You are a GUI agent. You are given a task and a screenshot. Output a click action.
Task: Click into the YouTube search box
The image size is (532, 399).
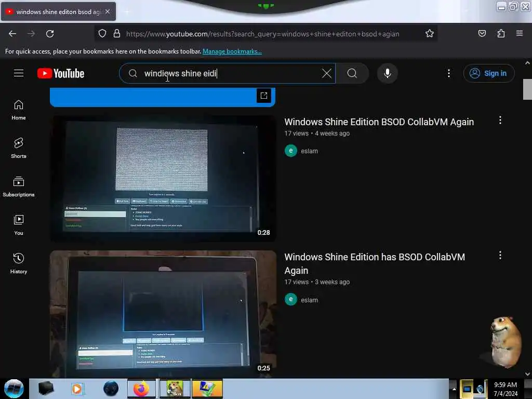point(228,73)
